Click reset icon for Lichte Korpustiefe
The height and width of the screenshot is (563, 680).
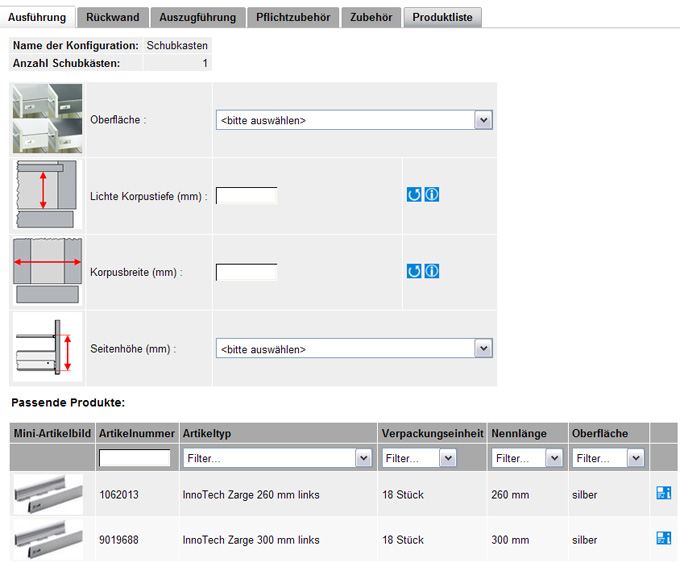414,194
